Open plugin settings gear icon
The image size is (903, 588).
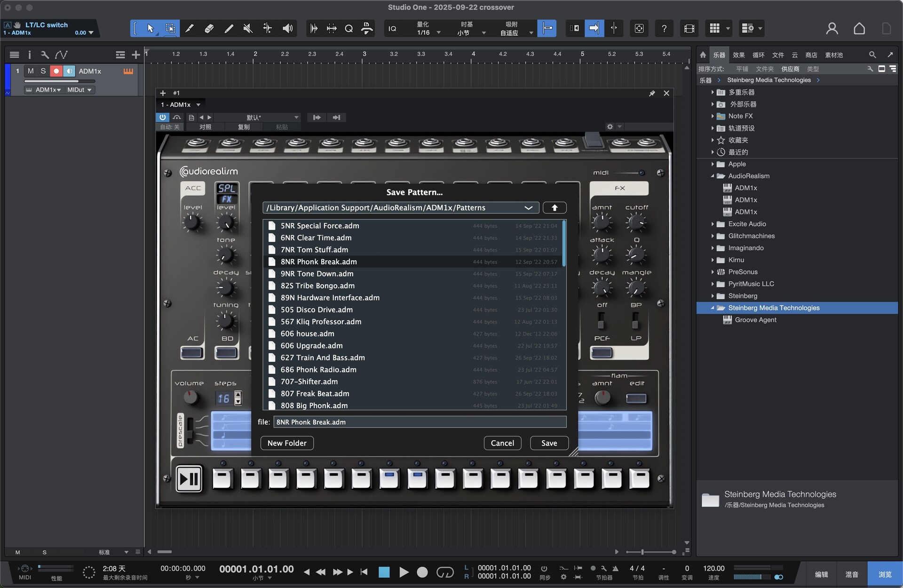coord(610,127)
